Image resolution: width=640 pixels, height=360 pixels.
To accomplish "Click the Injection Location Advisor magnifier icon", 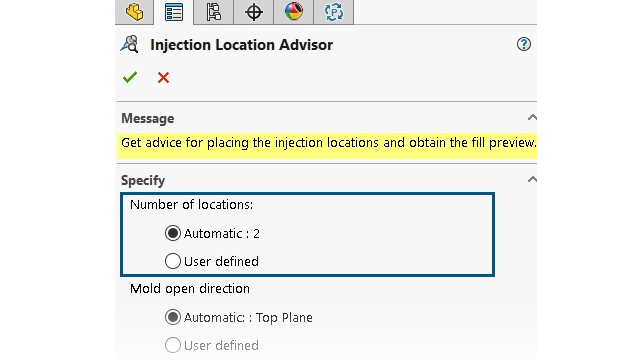I will [130, 44].
